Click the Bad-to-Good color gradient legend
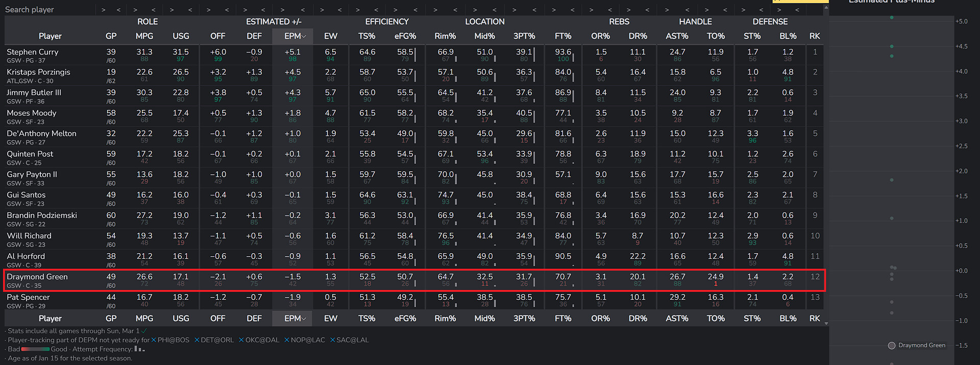The image size is (980, 365). coord(35,349)
